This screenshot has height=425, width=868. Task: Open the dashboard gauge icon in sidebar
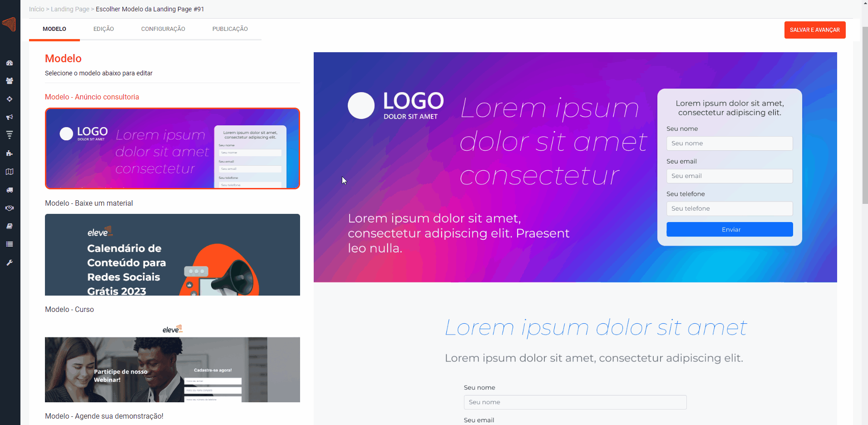tap(10, 63)
